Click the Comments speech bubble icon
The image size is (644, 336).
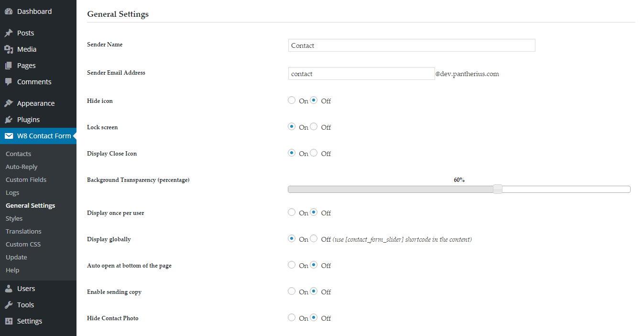tap(9, 82)
